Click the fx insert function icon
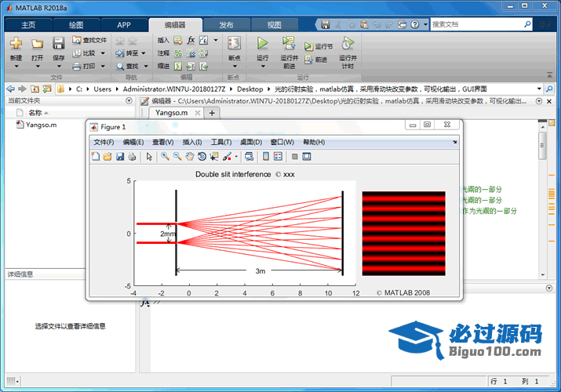561x392 pixels. tap(191, 40)
